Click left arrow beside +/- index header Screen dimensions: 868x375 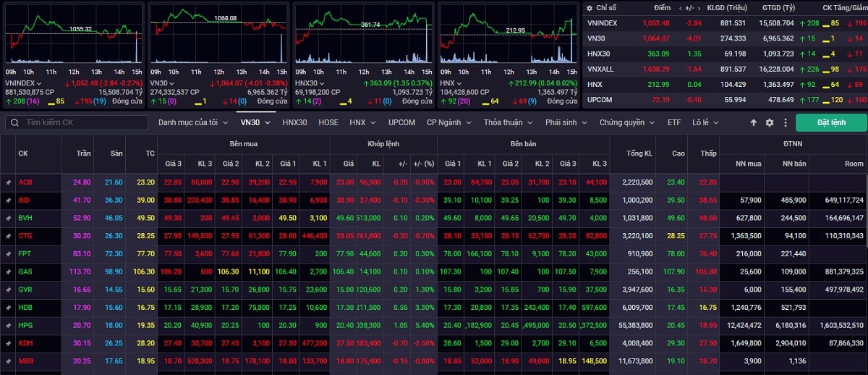pos(681,7)
